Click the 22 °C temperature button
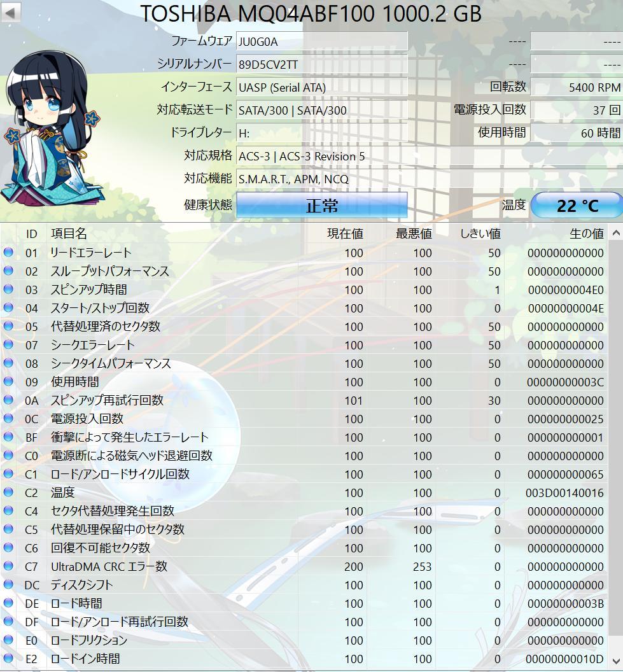The image size is (623, 672). point(577,206)
